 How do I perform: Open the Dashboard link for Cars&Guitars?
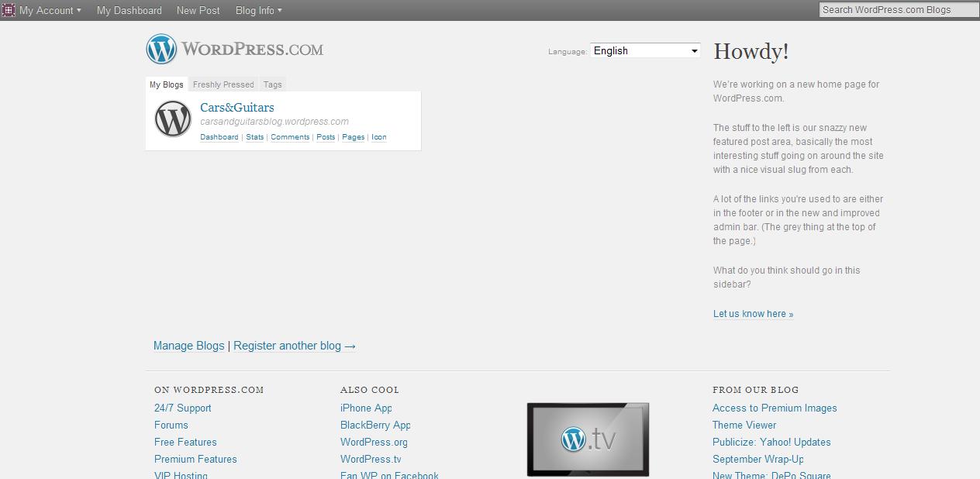click(x=219, y=137)
